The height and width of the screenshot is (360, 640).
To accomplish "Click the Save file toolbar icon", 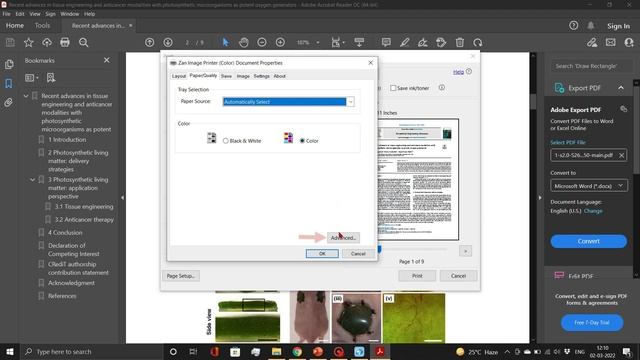I will pos(10,42).
